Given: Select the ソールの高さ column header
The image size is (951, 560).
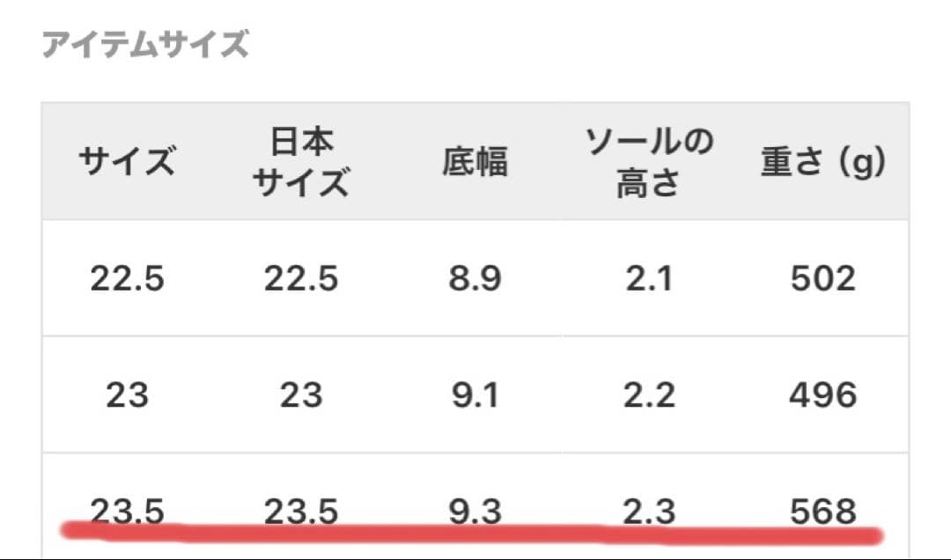Looking at the screenshot, I should [x=649, y=162].
